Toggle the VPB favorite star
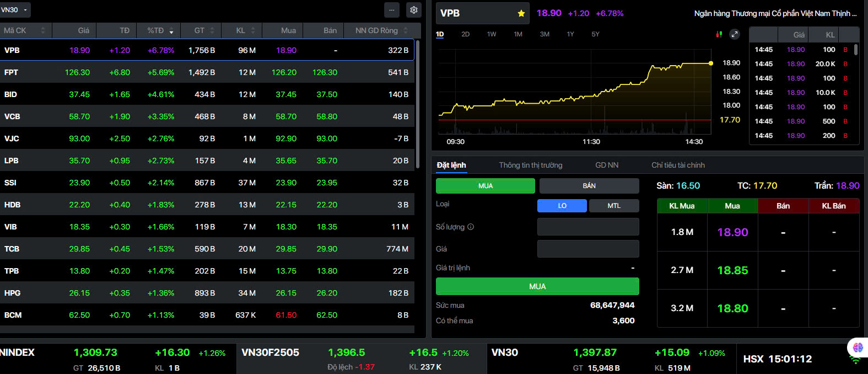Image resolution: width=868 pixels, height=374 pixels. tap(521, 13)
